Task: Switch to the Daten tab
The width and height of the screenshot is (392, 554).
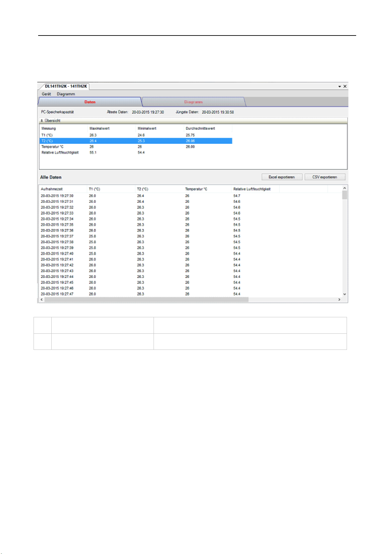Action: 90,102
